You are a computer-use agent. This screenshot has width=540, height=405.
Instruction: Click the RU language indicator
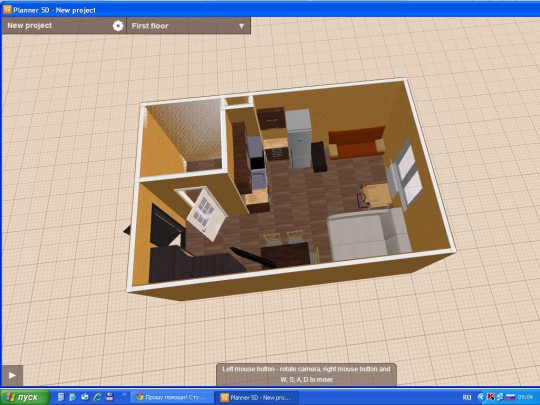tap(467, 397)
